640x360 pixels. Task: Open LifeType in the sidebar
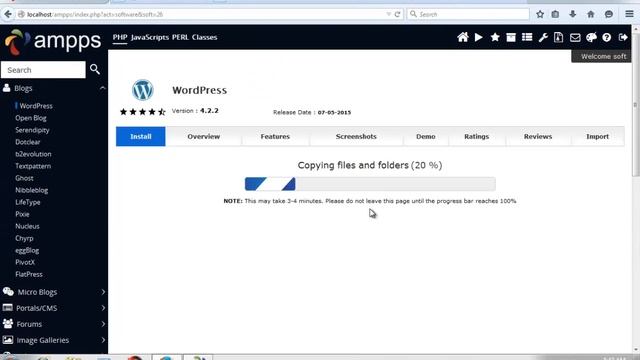tap(28, 202)
